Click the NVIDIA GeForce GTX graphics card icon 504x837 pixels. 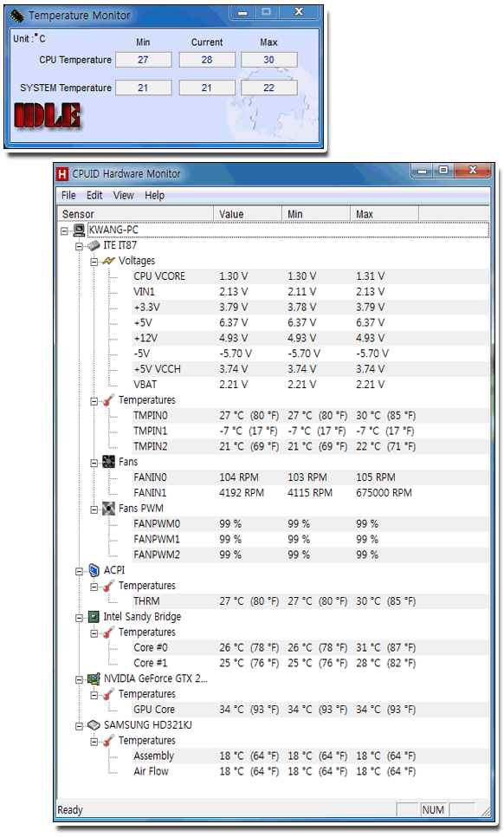click(94, 679)
